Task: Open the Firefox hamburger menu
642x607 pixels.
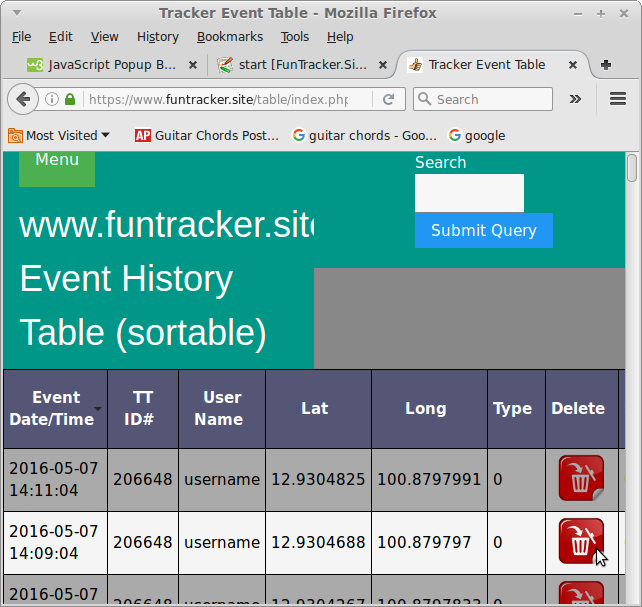Action: pos(617,100)
